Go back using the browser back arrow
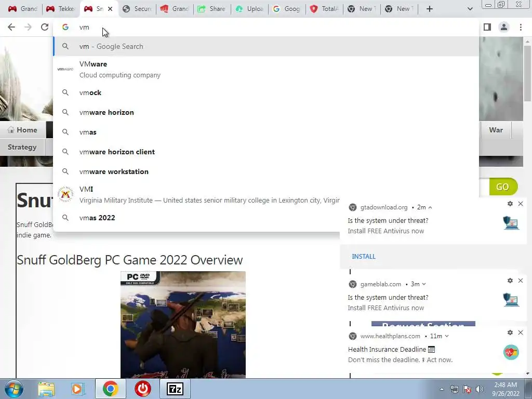Screen dimensions: 532x399 (11, 27)
